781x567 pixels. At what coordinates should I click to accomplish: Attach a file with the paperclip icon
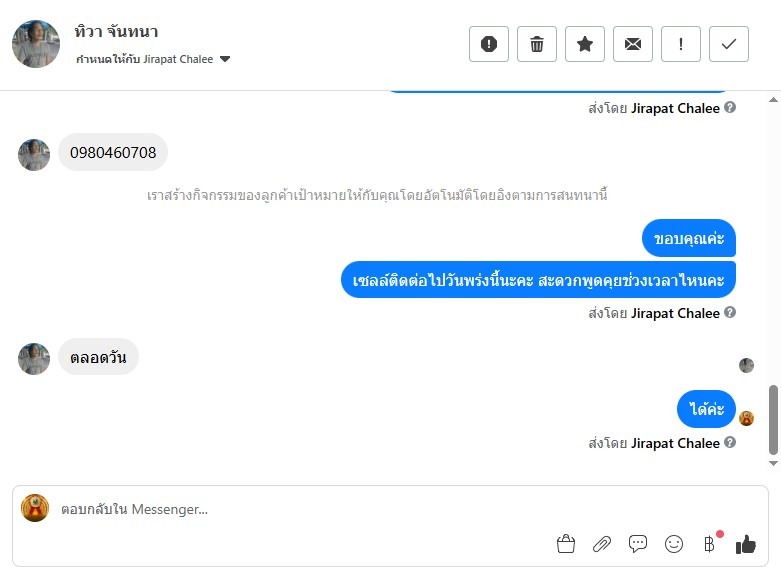[602, 544]
